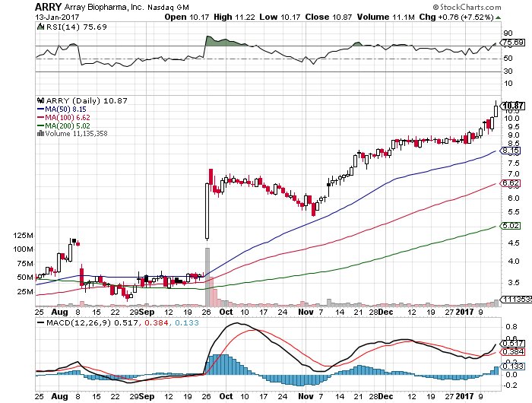Click the 'Low 10.17' value
The image size is (532, 403).
(x=280, y=17)
